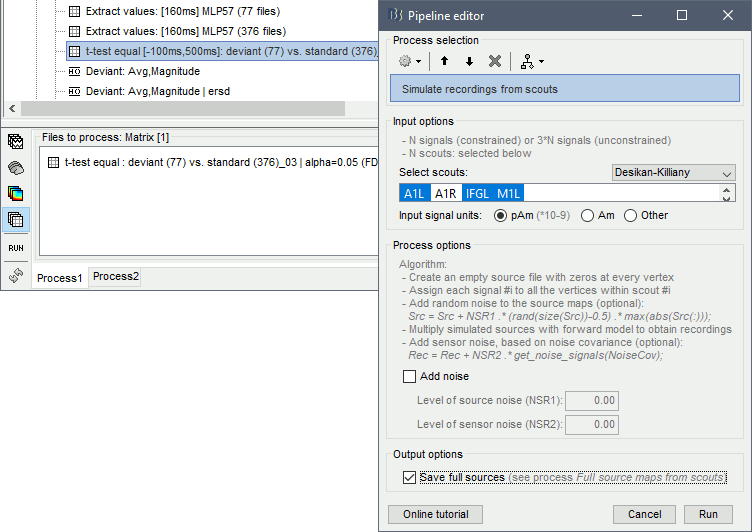
Task: Select Am input signal units
Action: point(588,215)
